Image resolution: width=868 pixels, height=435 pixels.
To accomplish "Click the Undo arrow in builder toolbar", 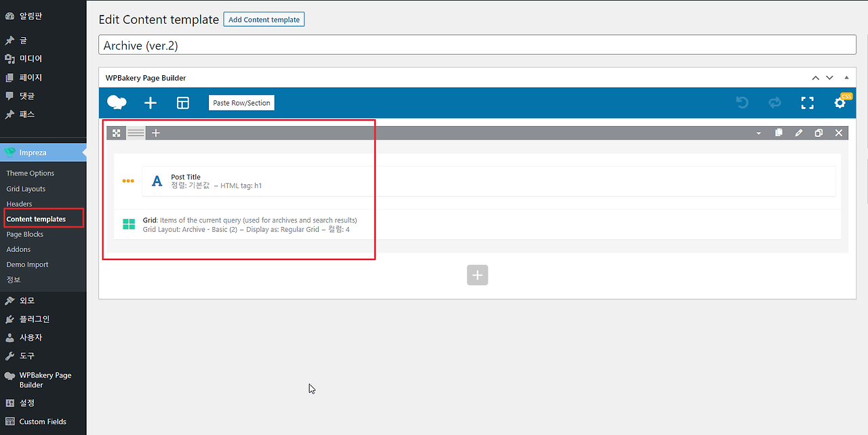I will pos(743,103).
